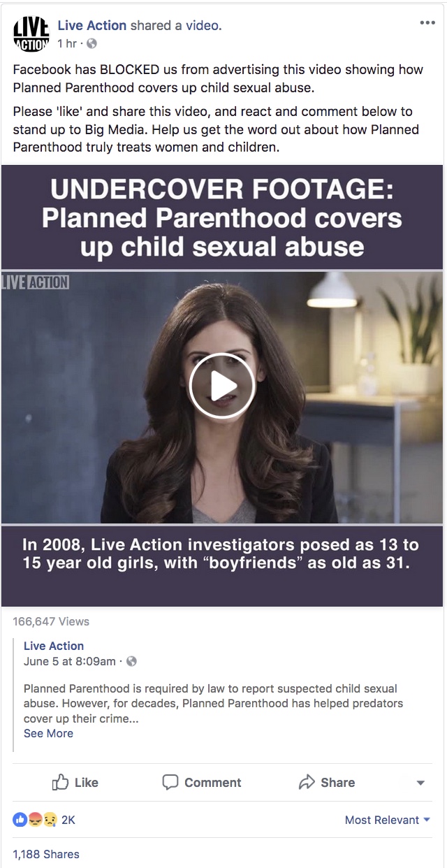Open the original Live Action post author link
447x868 pixels.
54,646
